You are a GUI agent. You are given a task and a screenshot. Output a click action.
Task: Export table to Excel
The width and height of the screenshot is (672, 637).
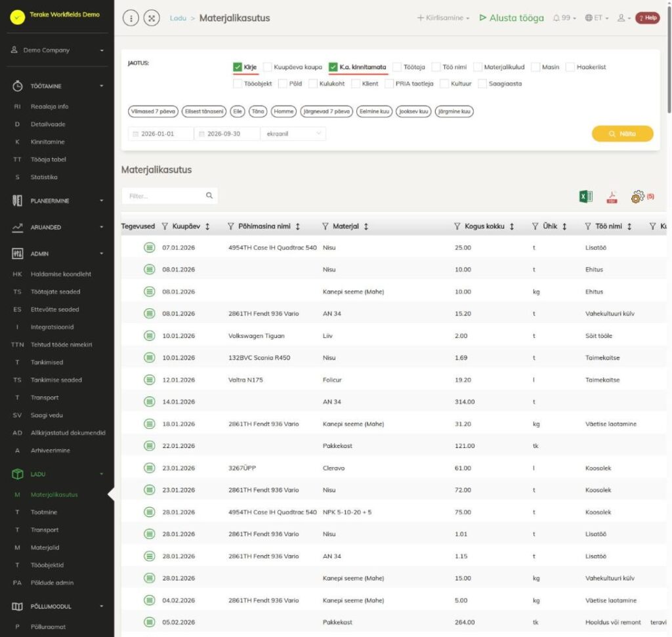[585, 197]
